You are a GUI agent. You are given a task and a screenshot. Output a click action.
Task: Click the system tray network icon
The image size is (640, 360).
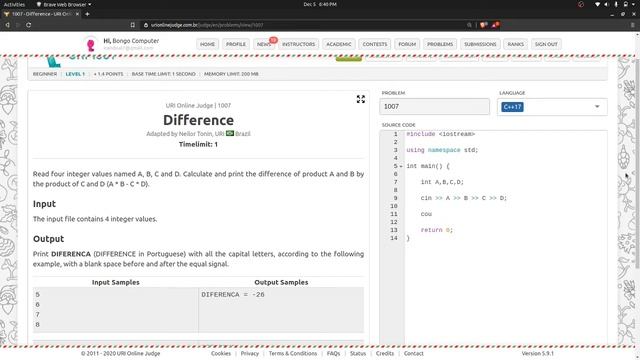598,4
